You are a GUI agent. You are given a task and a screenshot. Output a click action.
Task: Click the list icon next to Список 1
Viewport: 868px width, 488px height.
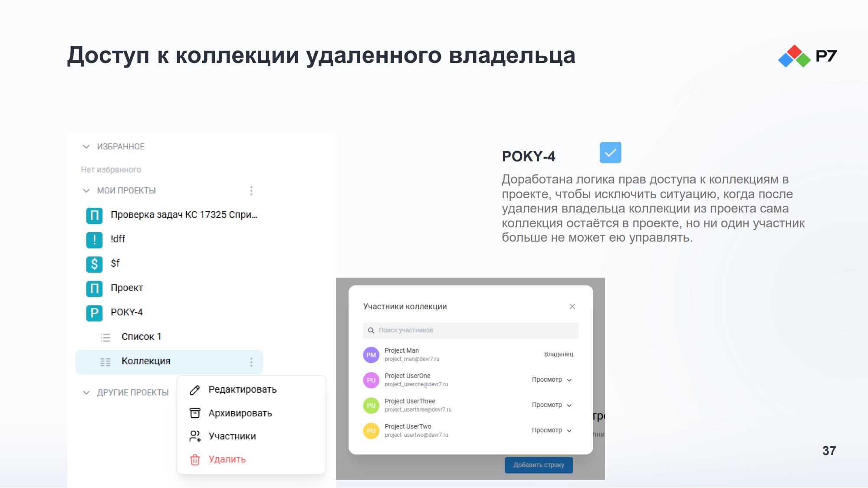click(105, 337)
